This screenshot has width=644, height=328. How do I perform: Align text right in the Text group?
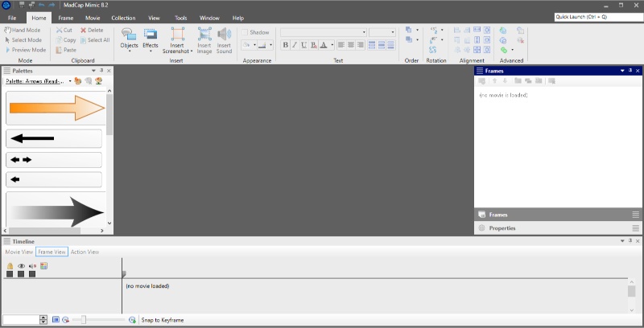click(361, 45)
